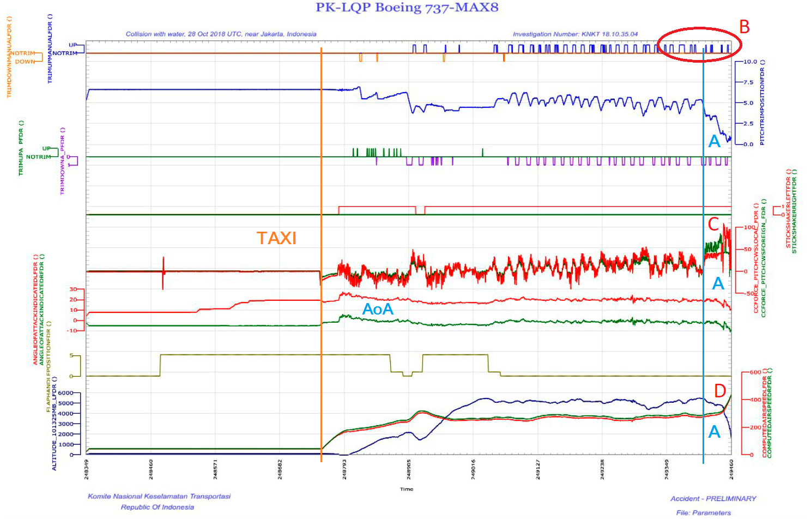The height and width of the screenshot is (532, 811).
Task: Click the COMPUTEDAIRSPEEDRFDR green axis label
Action: tap(770, 413)
